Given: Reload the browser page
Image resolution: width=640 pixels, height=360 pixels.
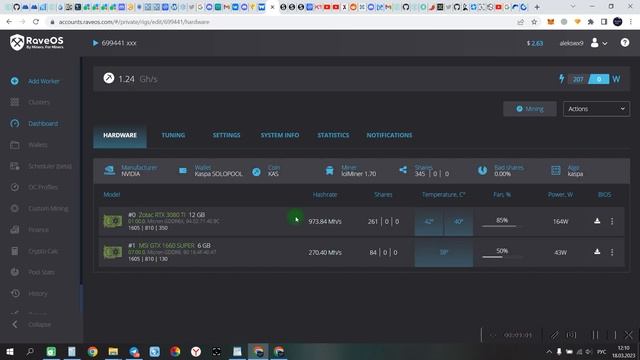Looking at the screenshot, I should 36,22.
